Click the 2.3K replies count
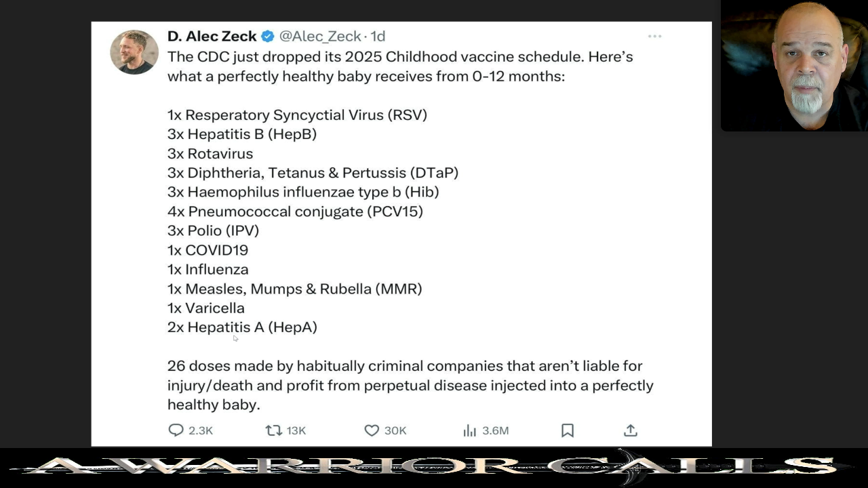Viewport: 868px width, 488px height. click(201, 430)
